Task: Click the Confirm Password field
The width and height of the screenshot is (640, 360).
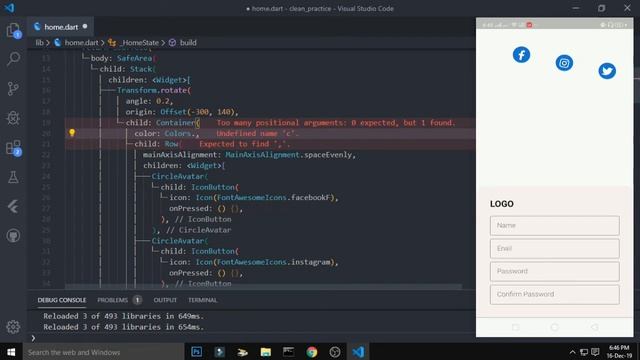Action: (554, 294)
